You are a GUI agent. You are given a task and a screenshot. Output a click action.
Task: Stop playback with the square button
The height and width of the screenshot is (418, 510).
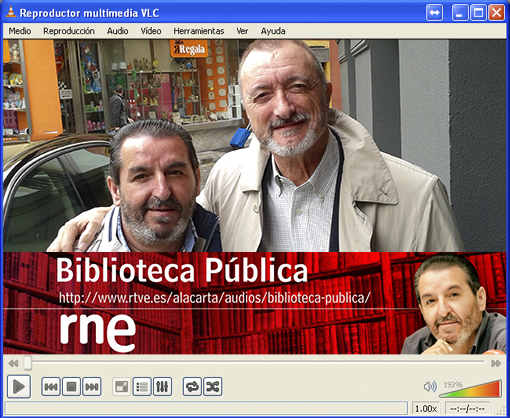pyautogui.click(x=71, y=387)
